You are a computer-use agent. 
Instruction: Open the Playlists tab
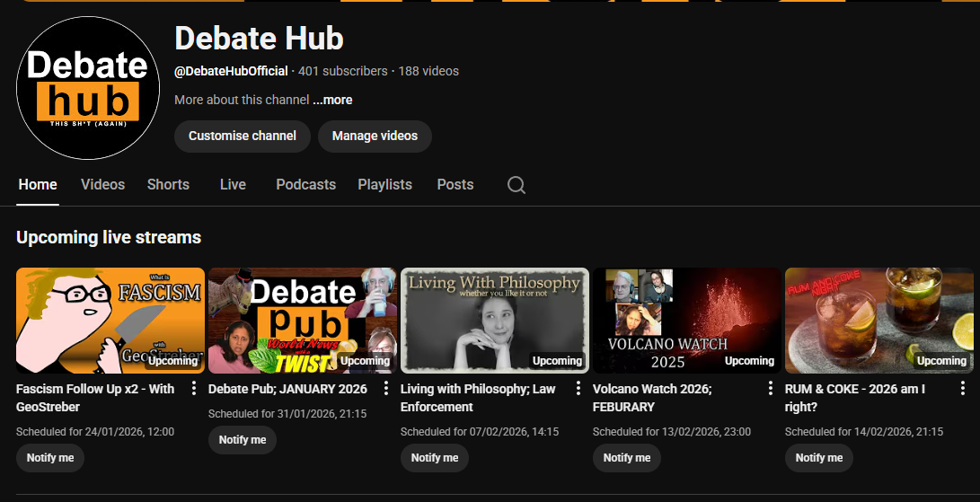coord(384,184)
